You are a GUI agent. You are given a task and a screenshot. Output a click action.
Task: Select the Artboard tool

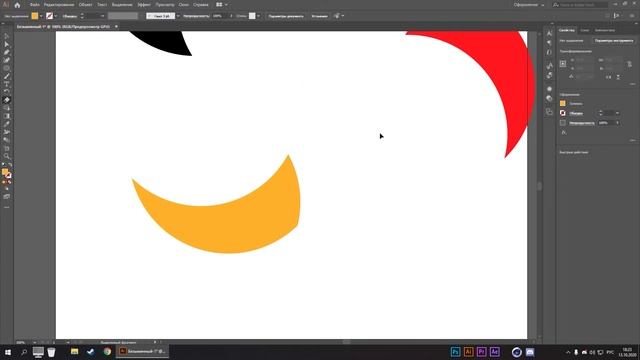coord(7,148)
